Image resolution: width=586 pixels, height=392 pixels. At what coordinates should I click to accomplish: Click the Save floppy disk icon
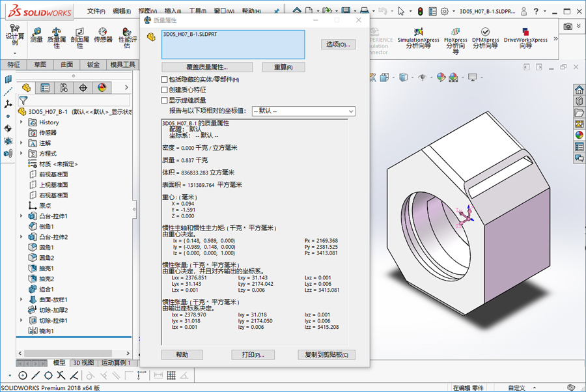point(346,11)
